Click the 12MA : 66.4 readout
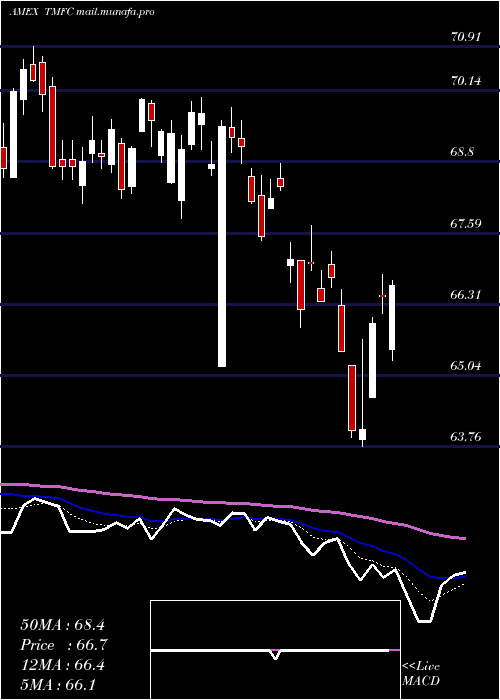The image size is (500, 700). (62, 665)
